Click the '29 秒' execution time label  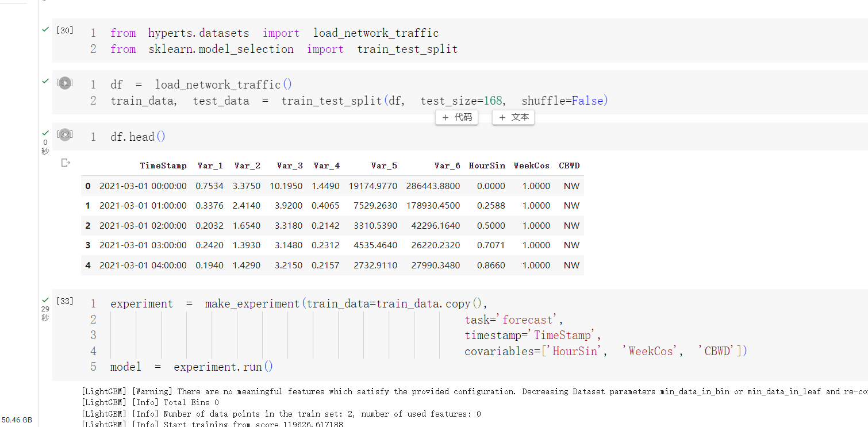coord(45,312)
